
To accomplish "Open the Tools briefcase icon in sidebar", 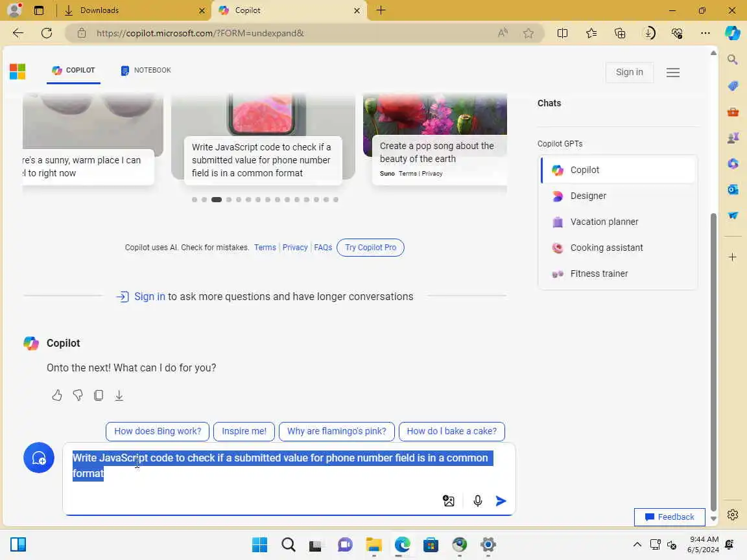I will point(733,111).
